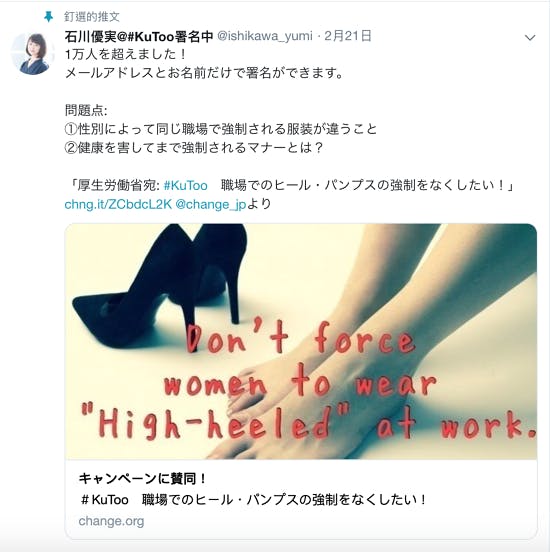The height and width of the screenshot is (552, 550).
Task: Click the ②健康を害して line in the tweet
Action: 193,148
